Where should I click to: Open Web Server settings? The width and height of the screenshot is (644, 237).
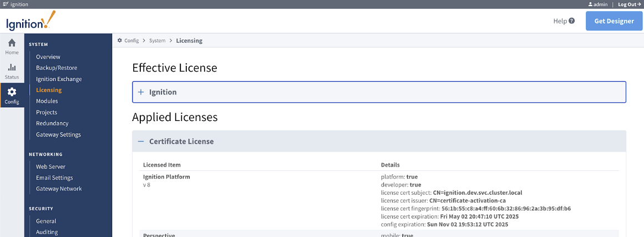click(x=50, y=167)
